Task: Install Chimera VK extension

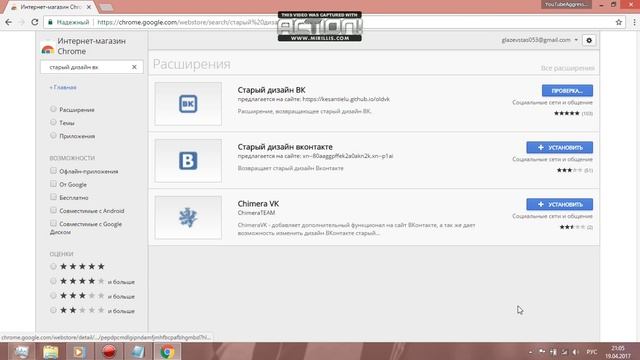Action: click(x=559, y=204)
